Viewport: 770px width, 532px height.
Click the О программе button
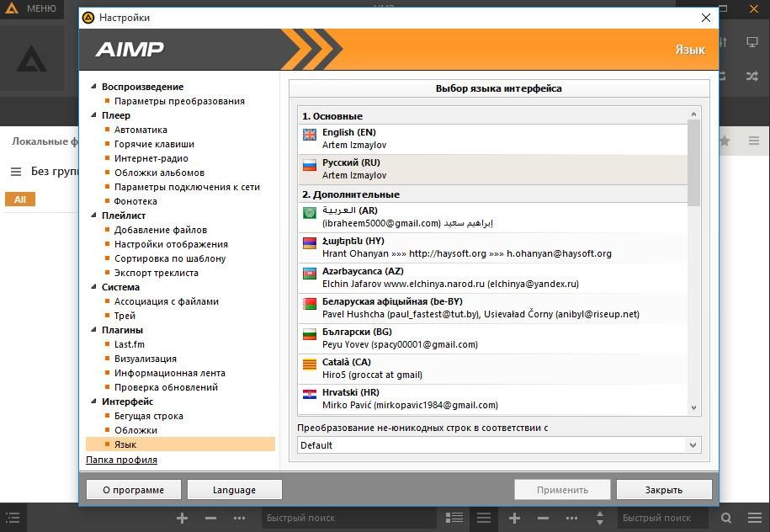pos(134,490)
